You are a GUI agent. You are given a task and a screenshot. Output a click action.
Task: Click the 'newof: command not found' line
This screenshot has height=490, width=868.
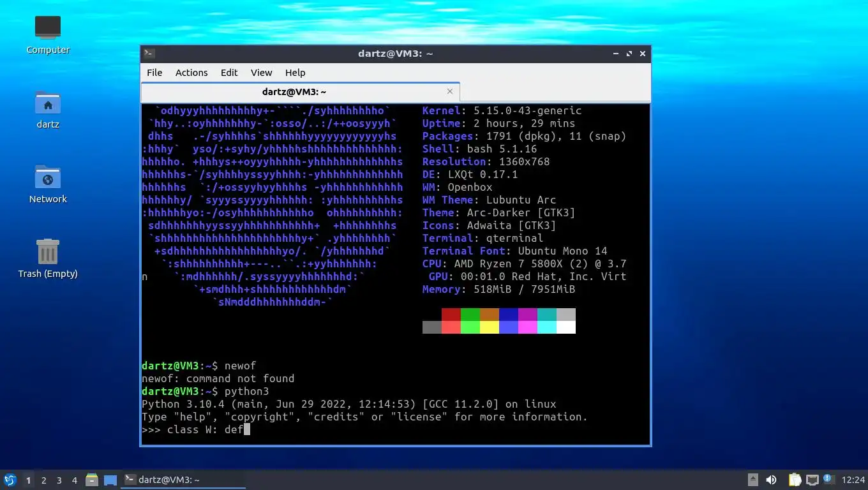tap(218, 378)
